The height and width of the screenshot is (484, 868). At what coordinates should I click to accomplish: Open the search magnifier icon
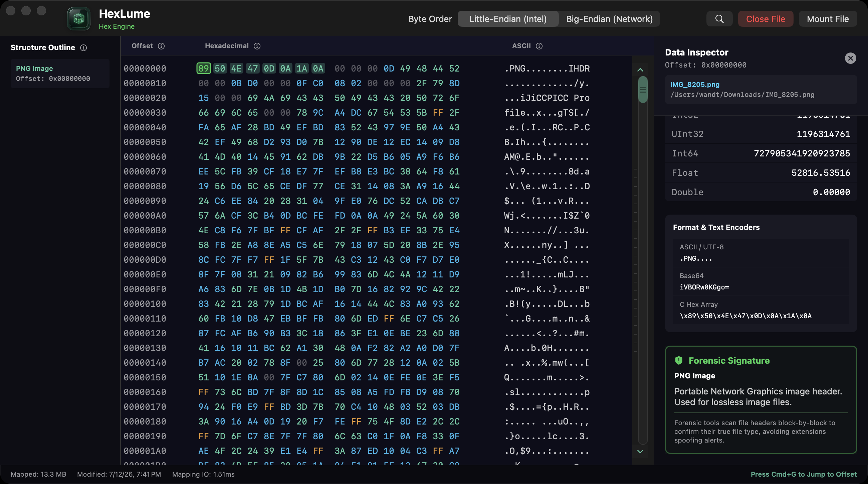[x=719, y=19]
